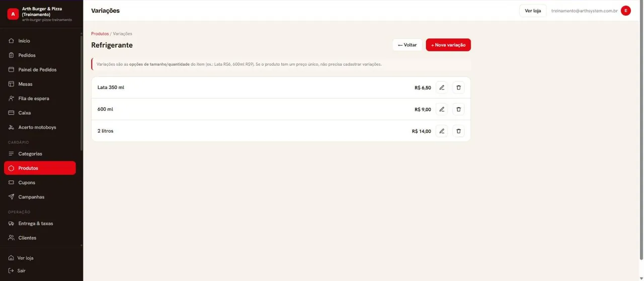The width and height of the screenshot is (644, 281).
Task: Click the Arth Burger & Pizza store name
Action: 42,12
